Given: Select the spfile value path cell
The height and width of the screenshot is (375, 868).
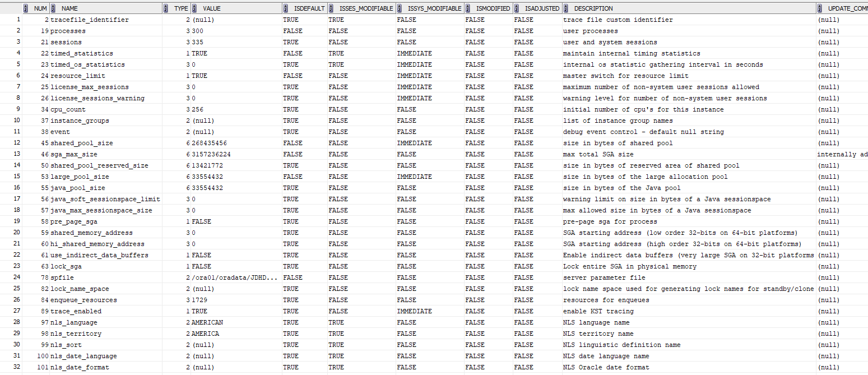Looking at the screenshot, I should [x=234, y=277].
